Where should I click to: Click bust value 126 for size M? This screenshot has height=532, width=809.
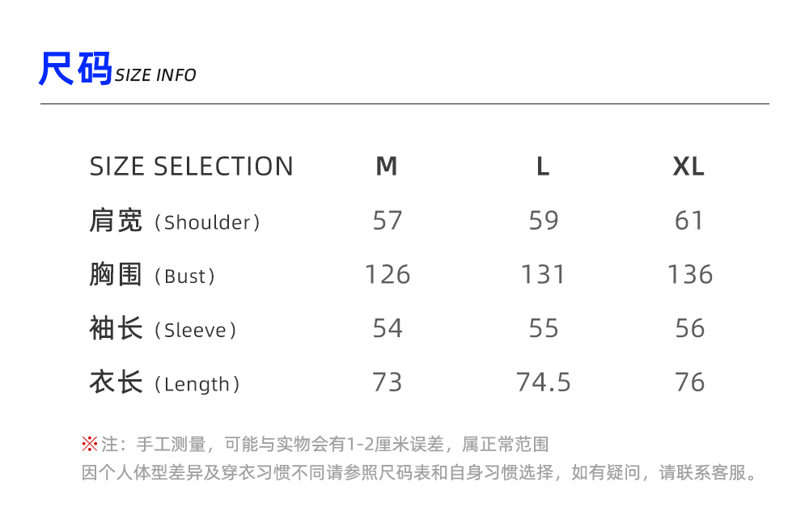pos(388,275)
